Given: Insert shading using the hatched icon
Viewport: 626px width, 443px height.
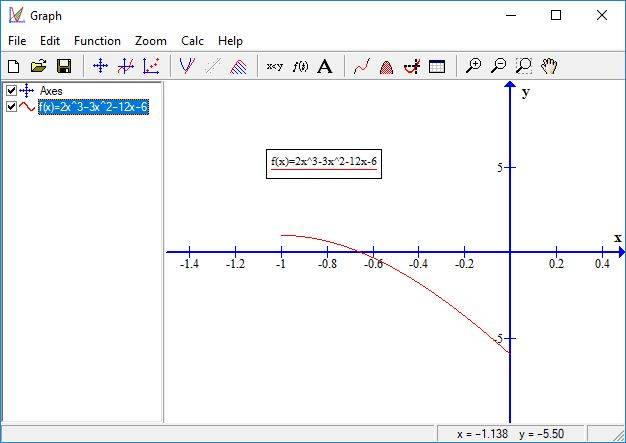Looking at the screenshot, I should (240, 67).
